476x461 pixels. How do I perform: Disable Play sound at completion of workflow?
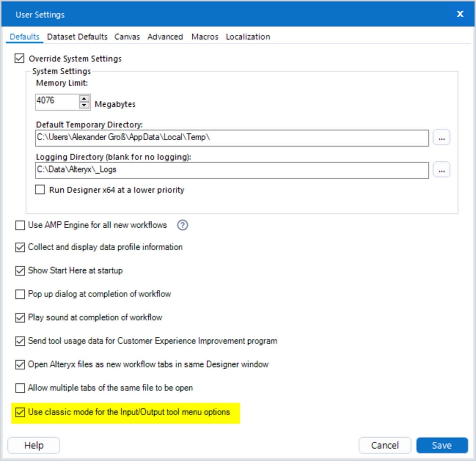pos(20,318)
